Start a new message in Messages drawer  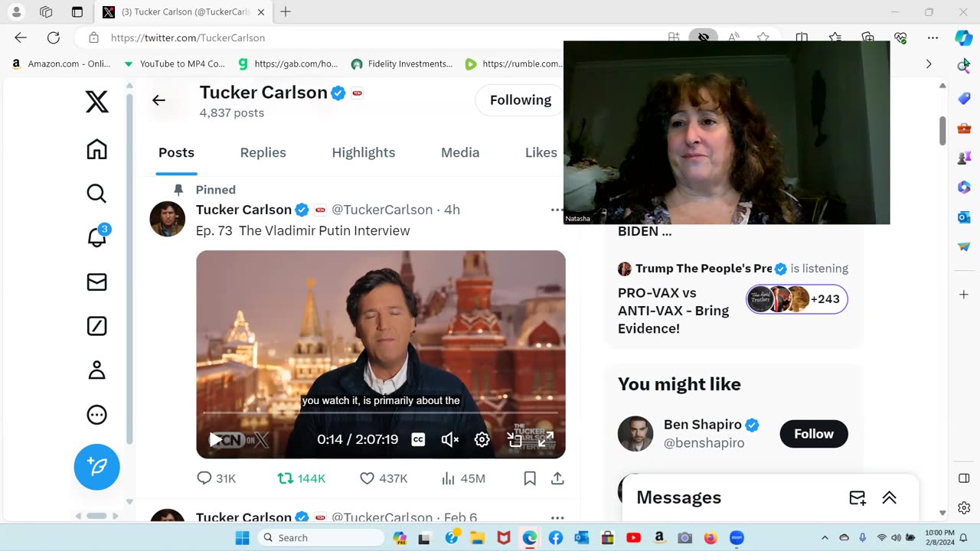coord(857,497)
